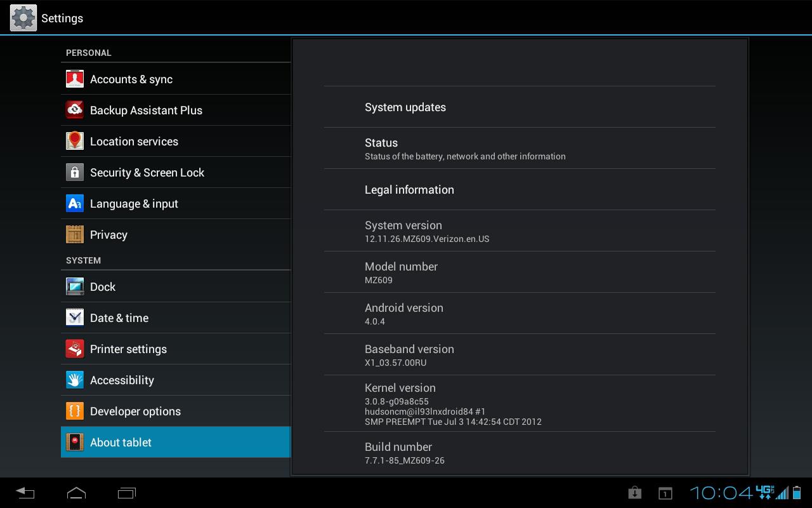Tap the Back navigation arrow
This screenshot has height=508, width=812.
click(25, 493)
